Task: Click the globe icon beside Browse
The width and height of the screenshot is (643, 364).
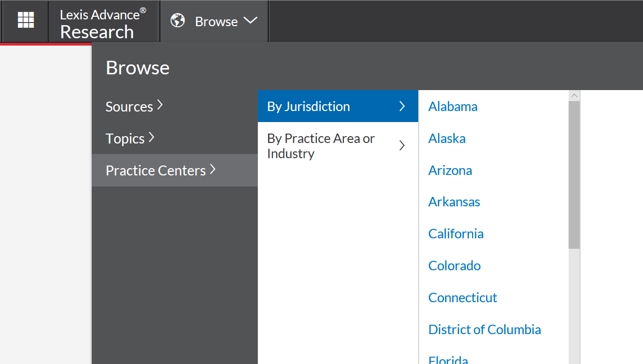Action: coord(178,21)
